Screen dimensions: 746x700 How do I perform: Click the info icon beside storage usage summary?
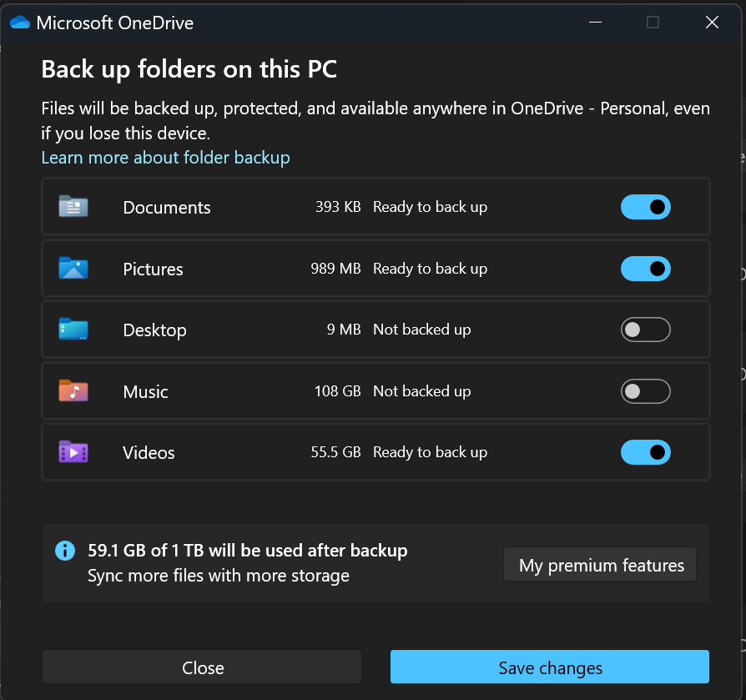tap(64, 550)
